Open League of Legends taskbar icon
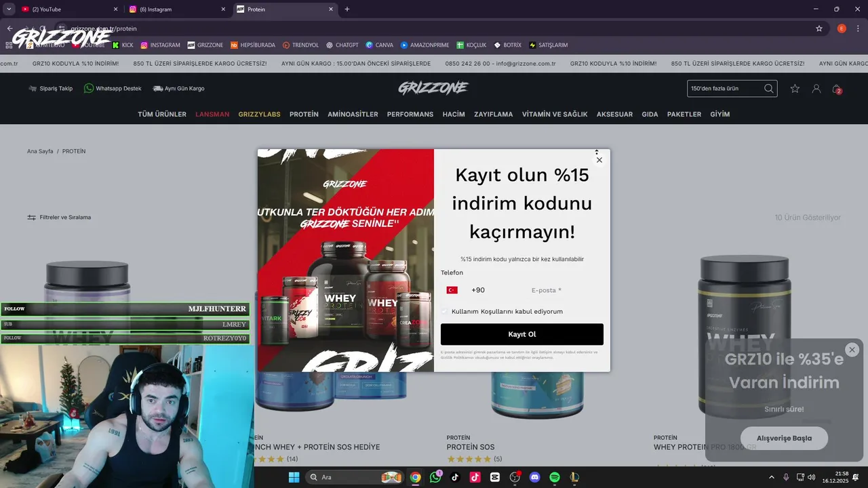868x488 pixels. click(x=574, y=477)
